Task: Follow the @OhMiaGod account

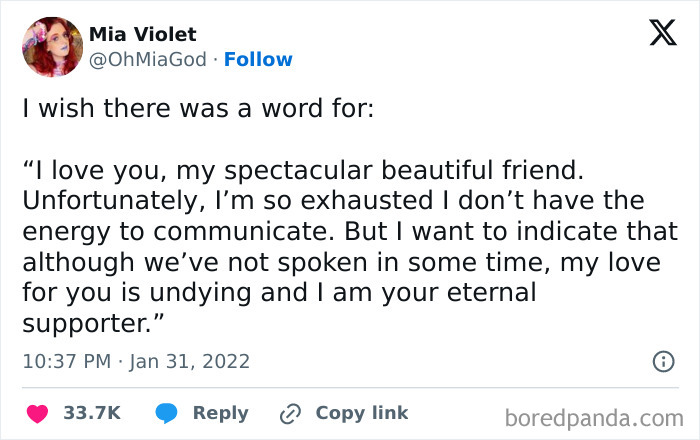Action: [258, 59]
